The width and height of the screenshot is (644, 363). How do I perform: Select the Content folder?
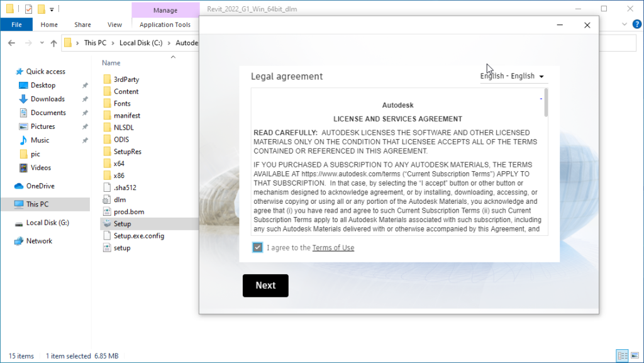[126, 91]
